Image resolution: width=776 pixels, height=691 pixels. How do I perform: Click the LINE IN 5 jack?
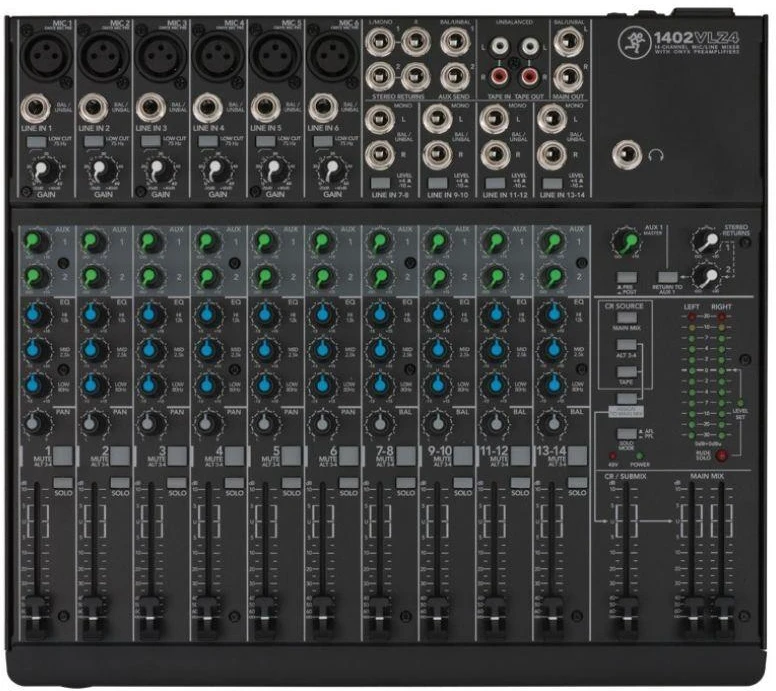[x=266, y=108]
